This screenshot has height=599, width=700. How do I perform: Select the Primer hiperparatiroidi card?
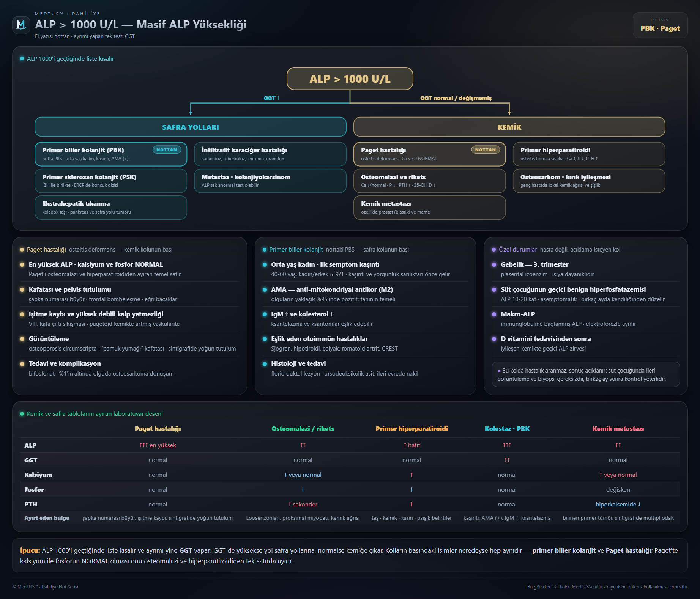(589, 154)
